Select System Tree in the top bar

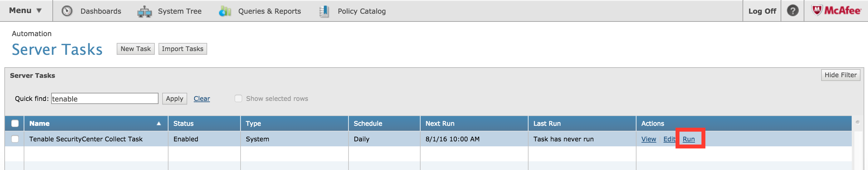[180, 11]
